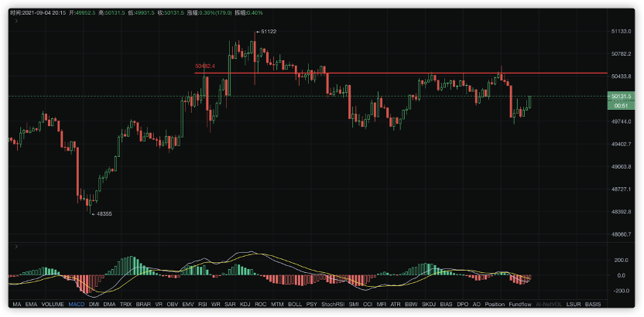
Task: Expand the MACD sub-chart legend chevron
Action: pyautogui.click(x=15, y=248)
